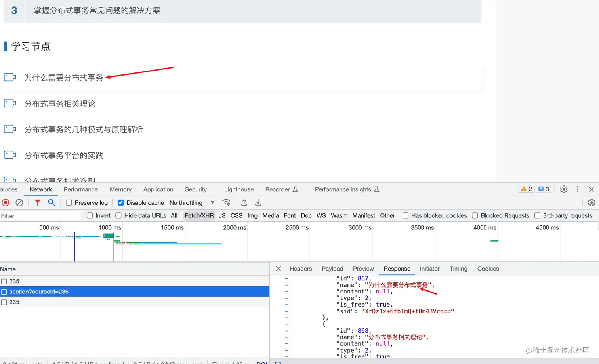Toggle the network filter funnel icon
The height and width of the screenshot is (364, 599).
point(37,202)
